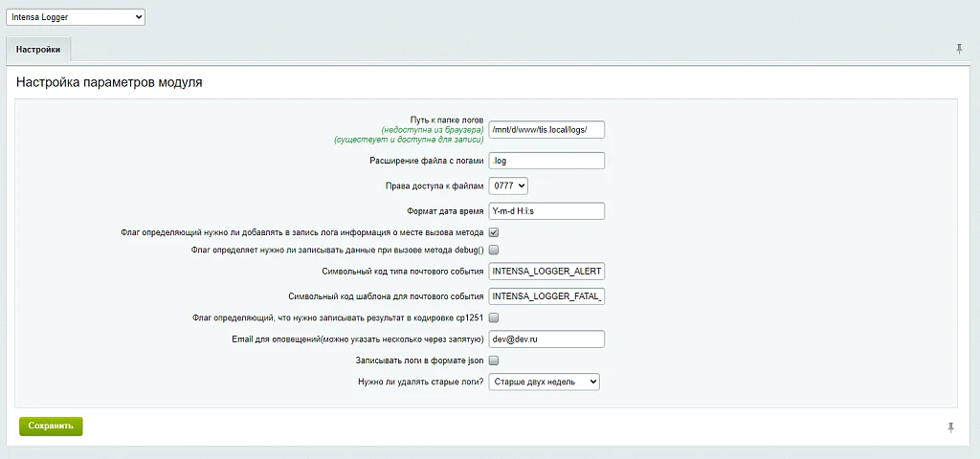Click the INTENSA_LOGGER_FATAL_ template code field
The width and height of the screenshot is (980, 459).
point(546,296)
